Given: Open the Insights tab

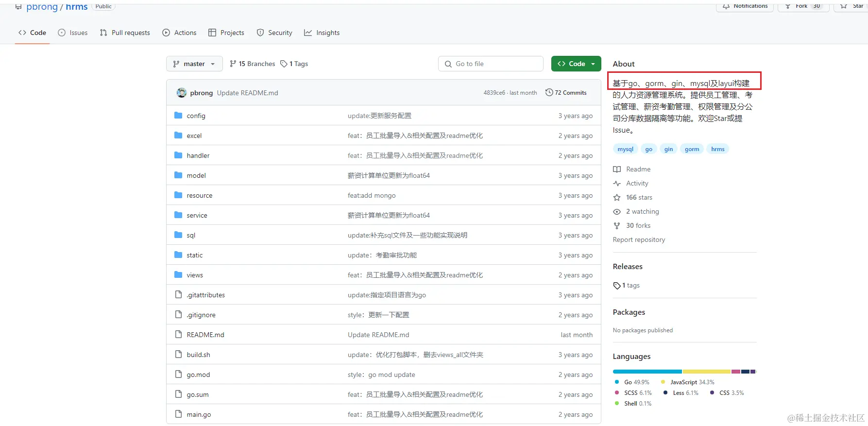Looking at the screenshot, I should coord(322,33).
